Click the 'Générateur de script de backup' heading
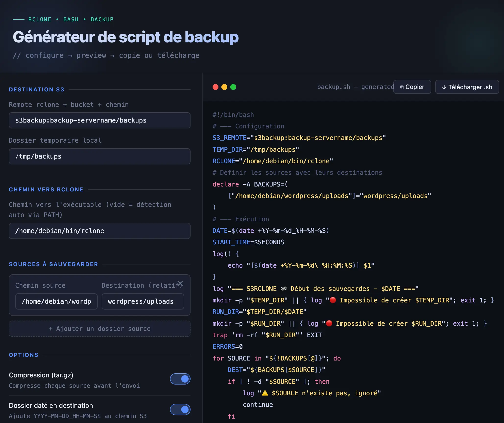The image size is (504, 423). 126,37
